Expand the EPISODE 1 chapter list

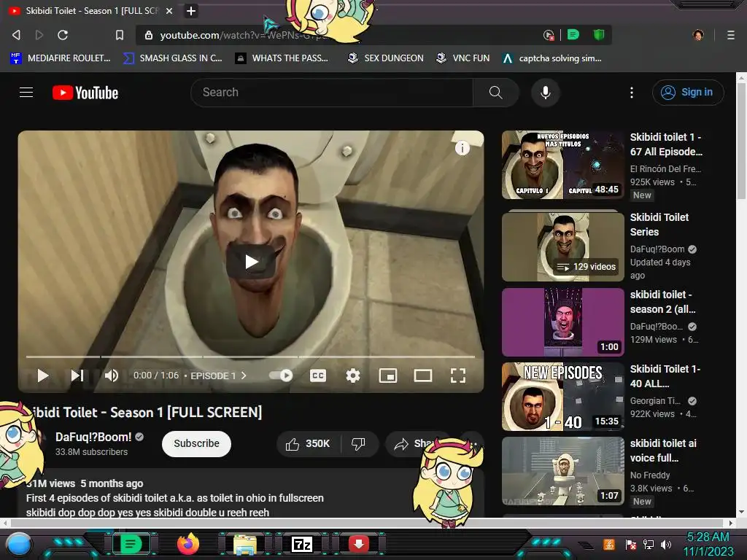coord(218,376)
